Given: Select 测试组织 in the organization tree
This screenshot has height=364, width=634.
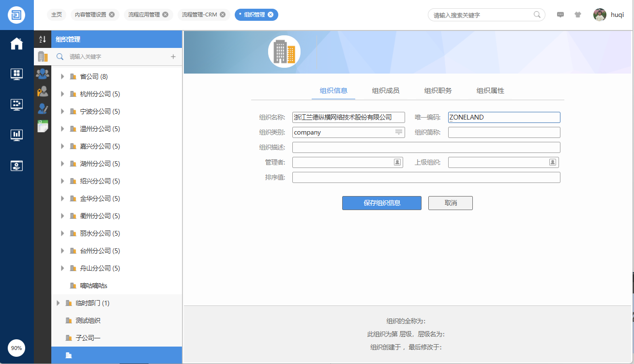Looking at the screenshot, I should pyautogui.click(x=88, y=320).
